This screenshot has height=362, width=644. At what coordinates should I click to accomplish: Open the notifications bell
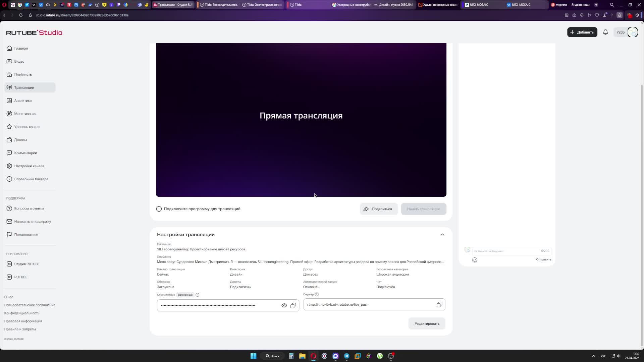pos(605,32)
